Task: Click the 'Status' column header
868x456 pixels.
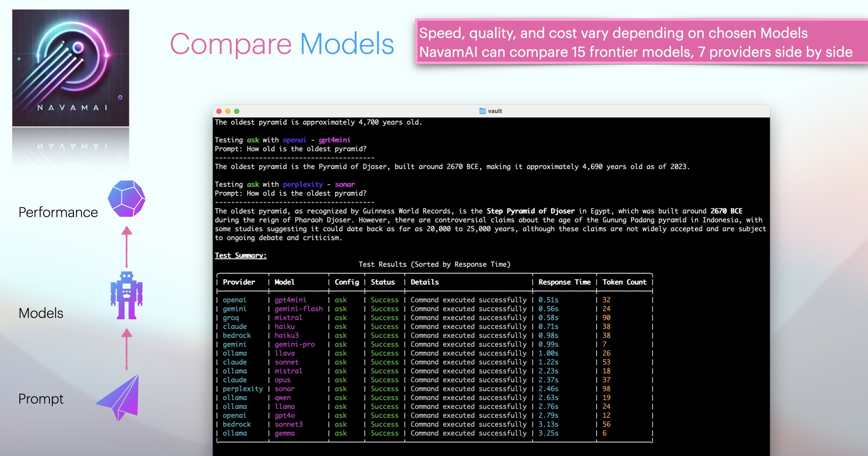Action: point(383,282)
